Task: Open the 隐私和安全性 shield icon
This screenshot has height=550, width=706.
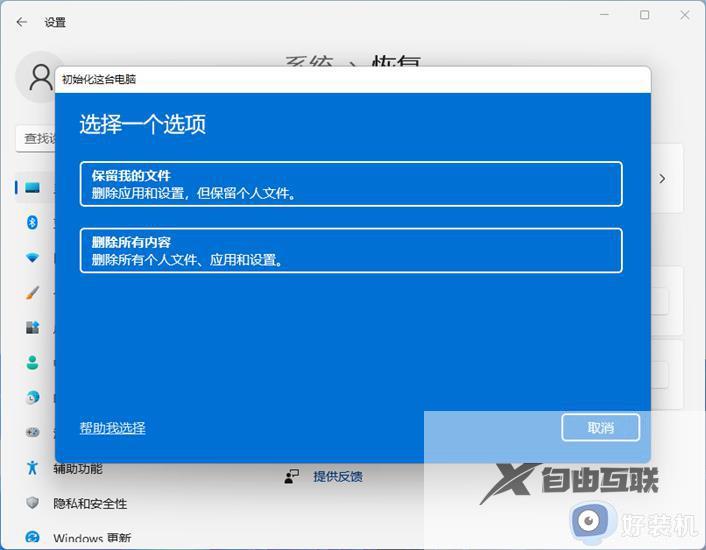Action: coord(32,503)
